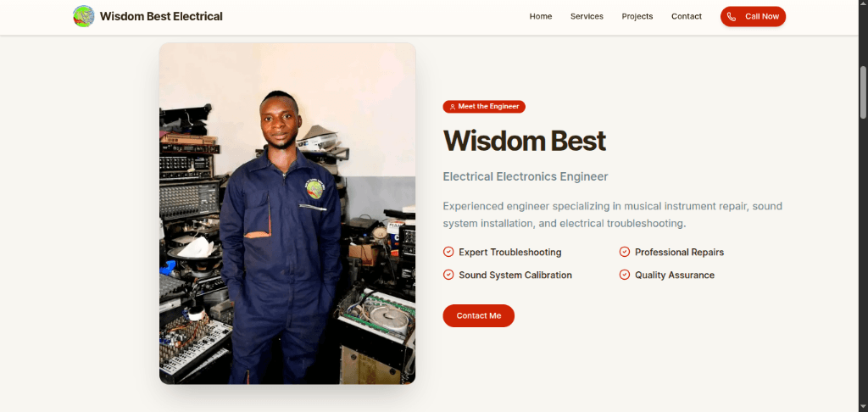The width and height of the screenshot is (868, 412).
Task: Click the checkmark icon beside Sound System Calibration
Action: pos(448,275)
